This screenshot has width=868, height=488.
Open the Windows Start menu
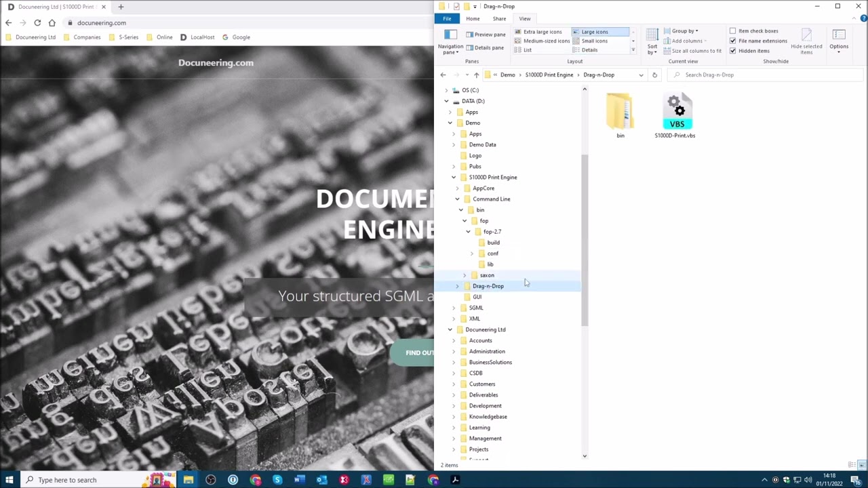coord(10,480)
